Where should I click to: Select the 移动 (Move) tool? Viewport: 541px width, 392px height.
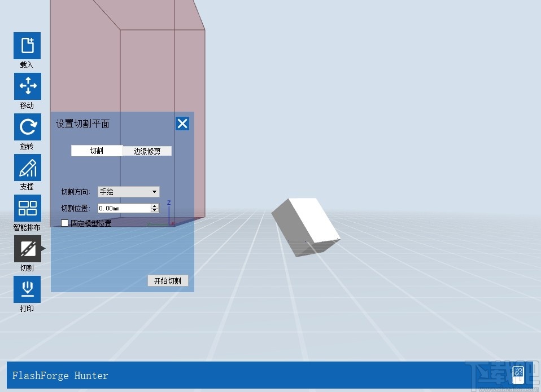point(27,86)
